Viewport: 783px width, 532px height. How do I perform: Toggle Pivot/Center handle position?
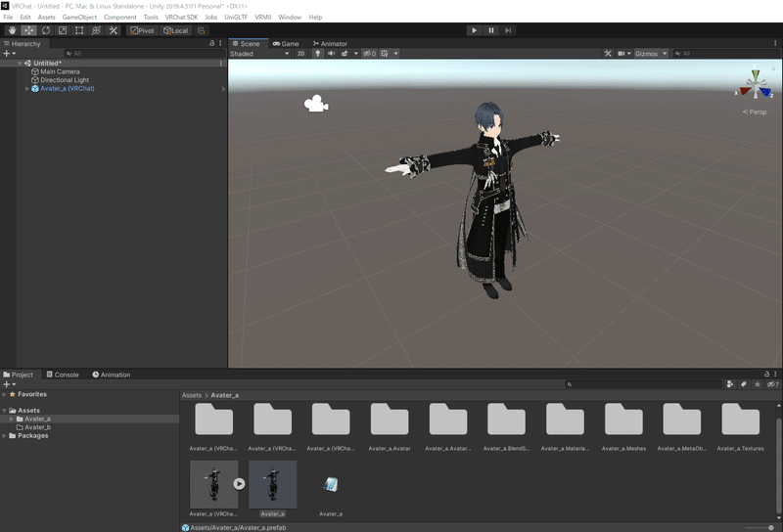[142, 30]
